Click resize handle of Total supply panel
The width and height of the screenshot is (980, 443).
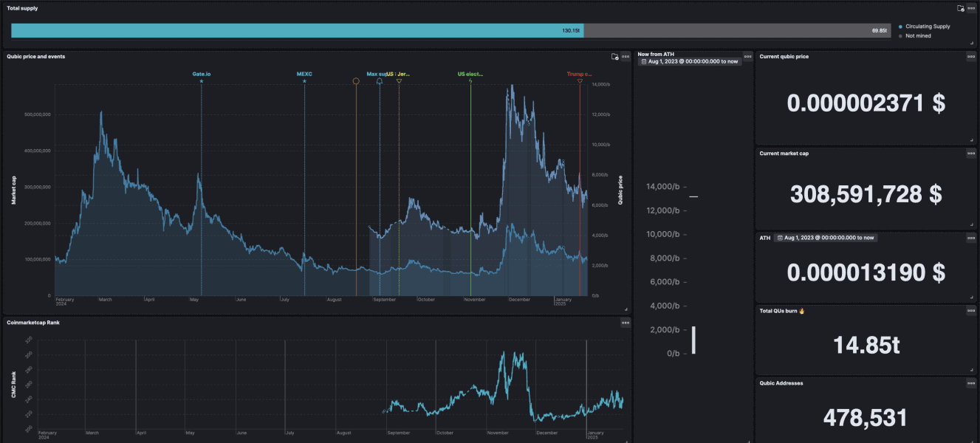[971, 44]
